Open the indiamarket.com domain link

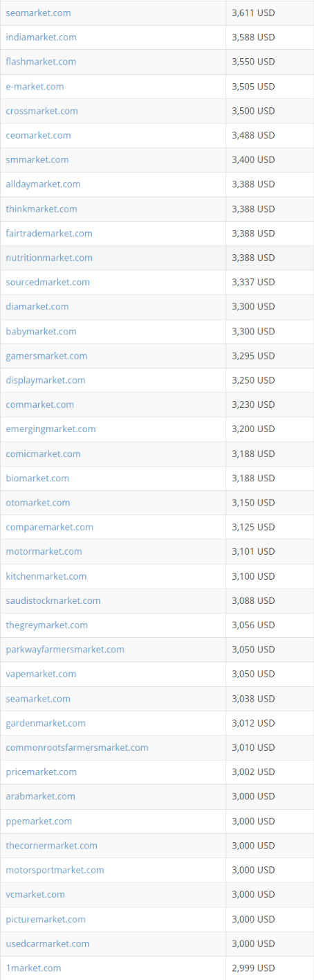click(41, 37)
